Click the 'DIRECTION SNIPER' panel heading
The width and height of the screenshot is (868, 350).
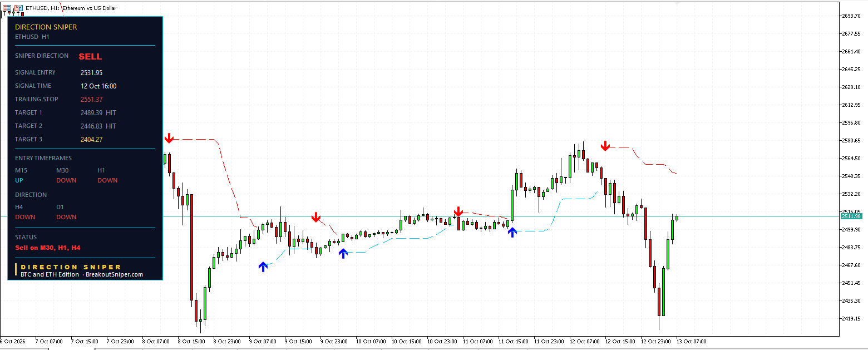click(x=46, y=27)
